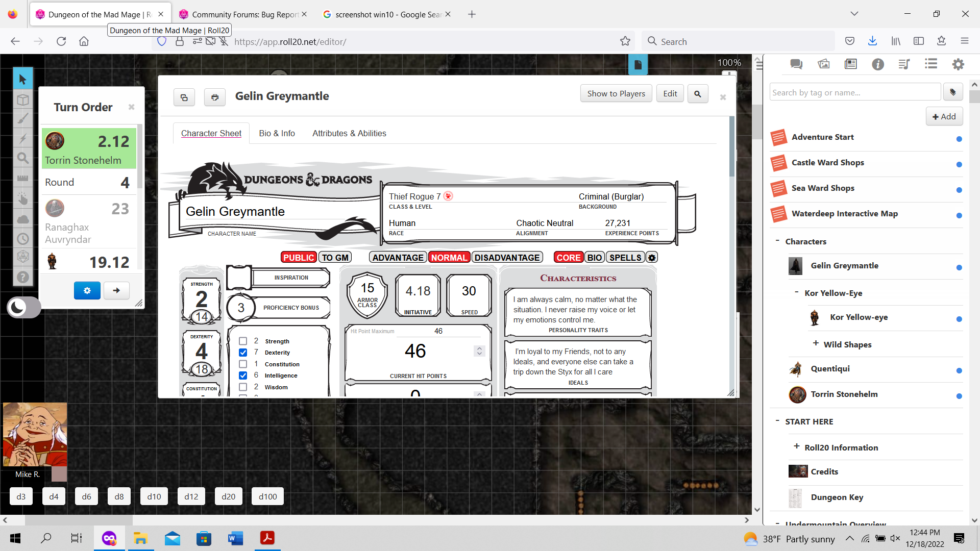
Task: Open turn order settings gear button
Action: pyautogui.click(x=87, y=290)
